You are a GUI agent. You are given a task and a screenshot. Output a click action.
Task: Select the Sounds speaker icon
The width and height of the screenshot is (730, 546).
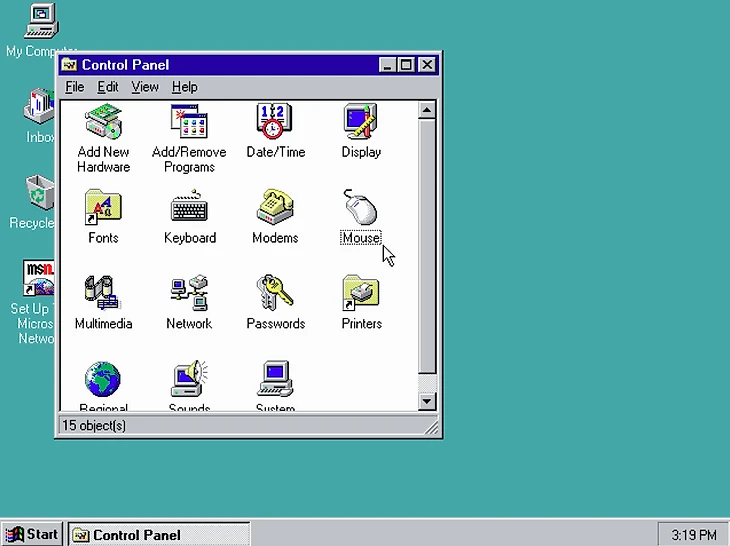(189, 381)
